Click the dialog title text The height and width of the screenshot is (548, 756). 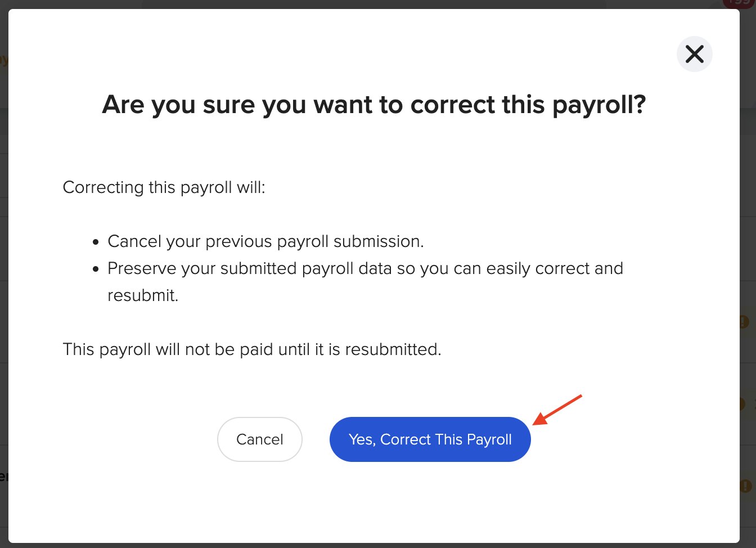point(374,105)
